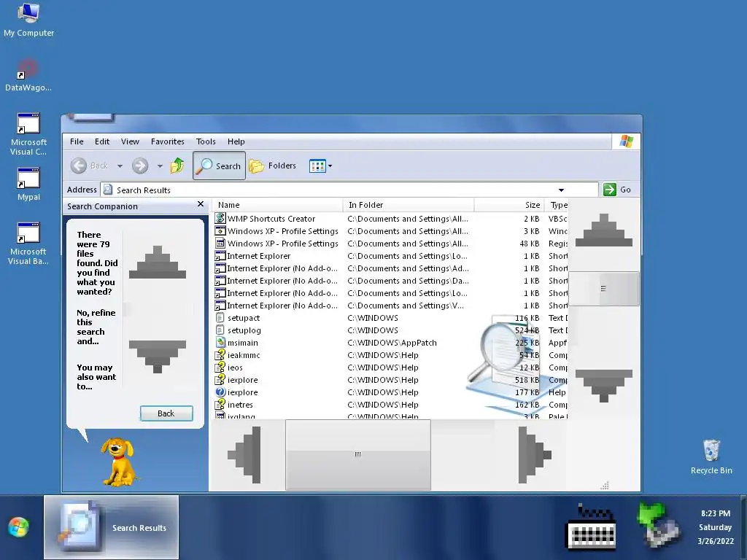Click the green Go arrow icon

609,190
